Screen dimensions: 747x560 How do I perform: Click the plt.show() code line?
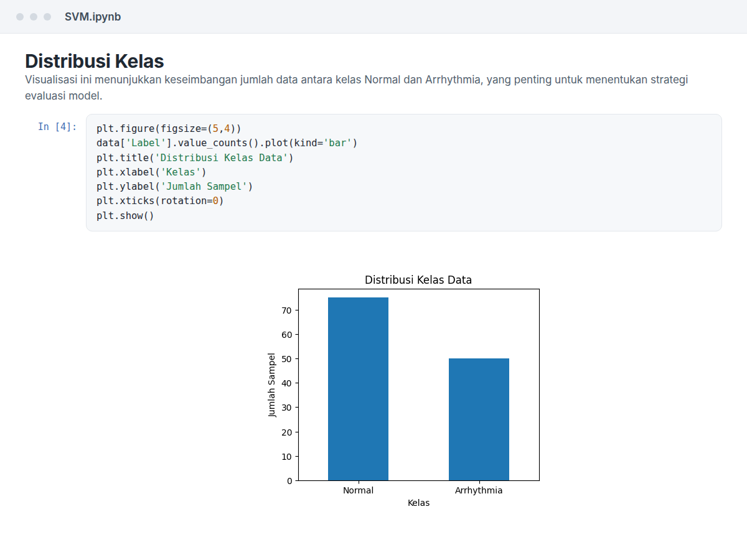point(125,215)
